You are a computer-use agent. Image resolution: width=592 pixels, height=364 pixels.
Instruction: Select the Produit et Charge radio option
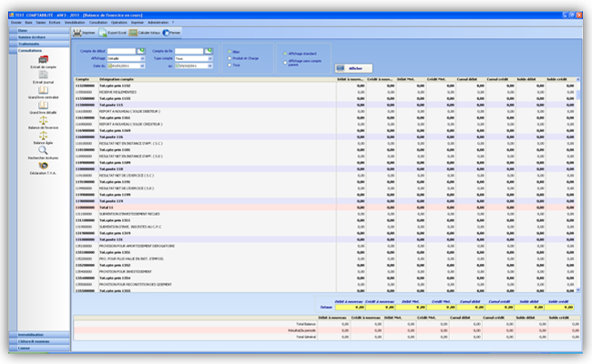(x=230, y=58)
